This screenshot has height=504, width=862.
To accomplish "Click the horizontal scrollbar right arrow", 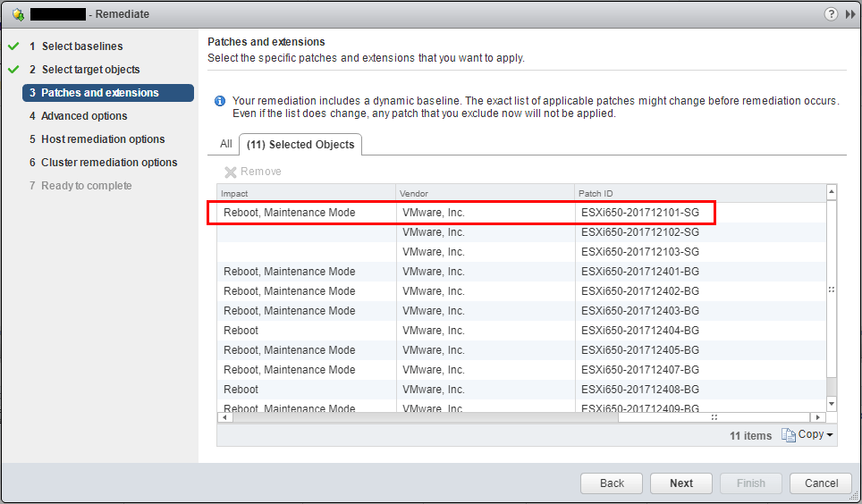I will coord(817,417).
